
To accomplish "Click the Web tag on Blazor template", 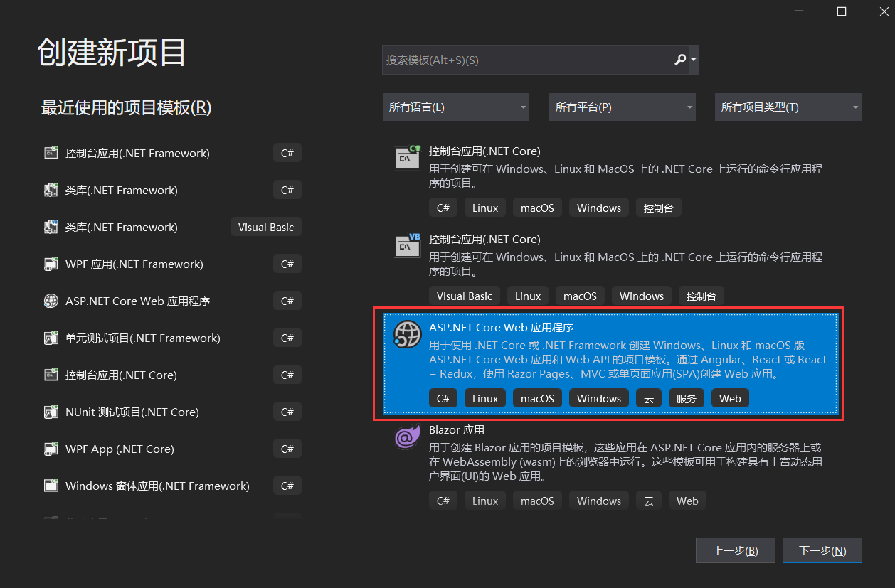I will pos(687,501).
